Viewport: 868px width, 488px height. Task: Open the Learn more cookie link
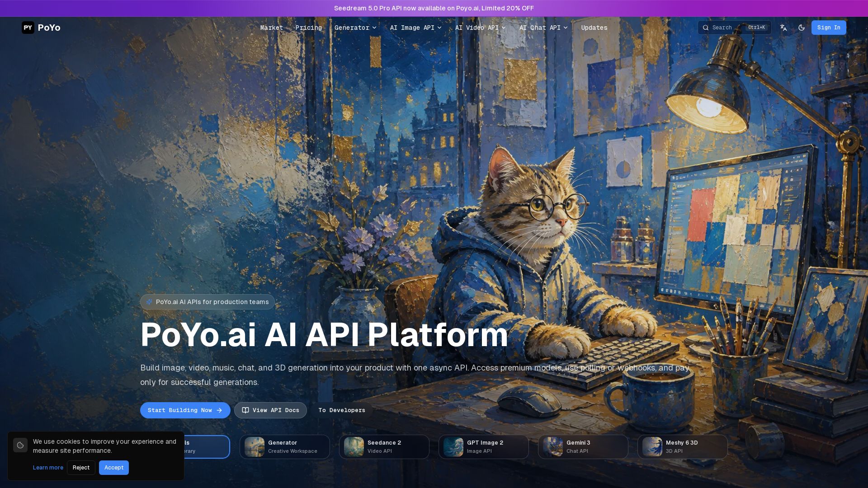[48, 468]
